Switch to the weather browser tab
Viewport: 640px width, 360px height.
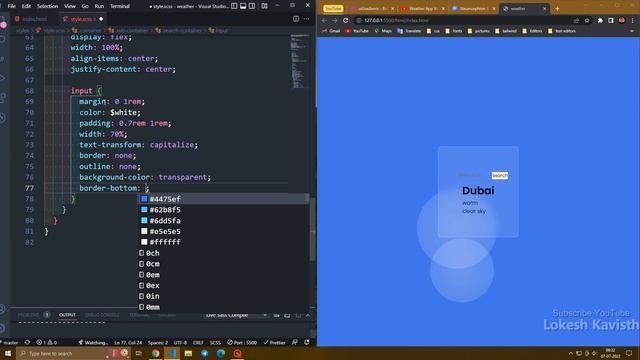pos(524,9)
